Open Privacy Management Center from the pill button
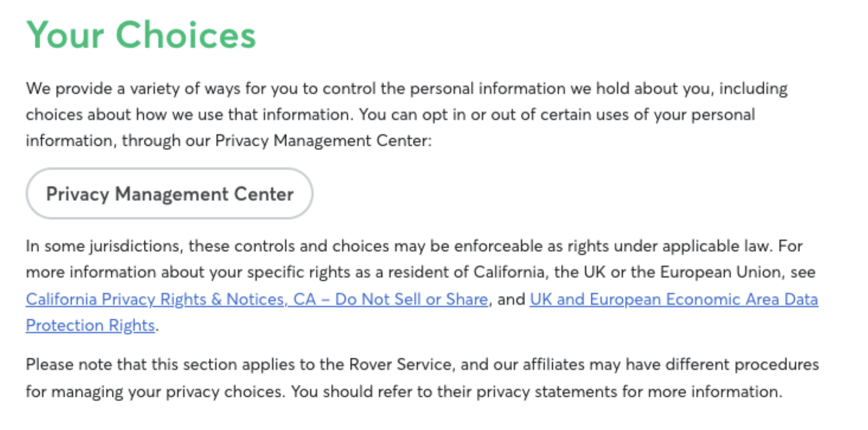This screenshot has width=868, height=430. point(170,193)
